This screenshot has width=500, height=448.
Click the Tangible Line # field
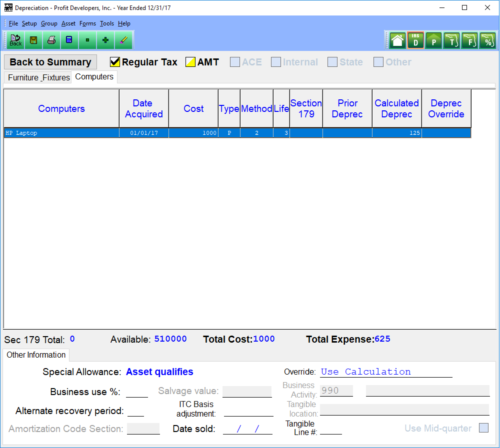tap(331, 429)
